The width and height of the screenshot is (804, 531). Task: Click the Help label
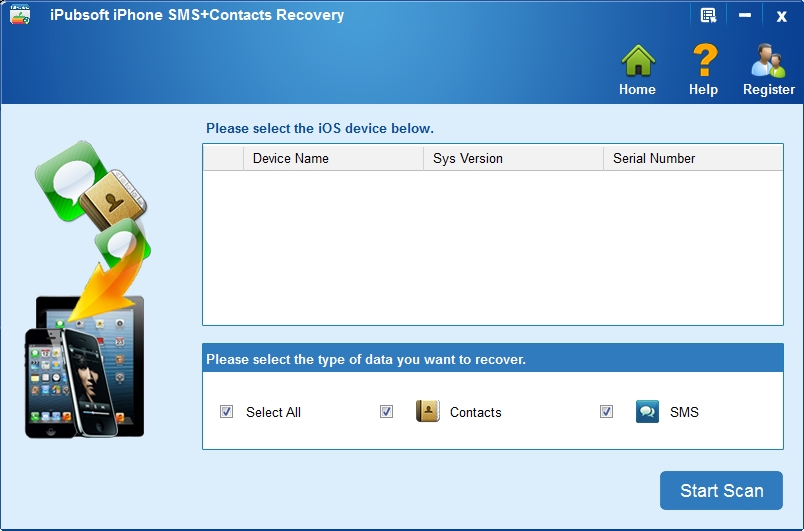click(704, 89)
